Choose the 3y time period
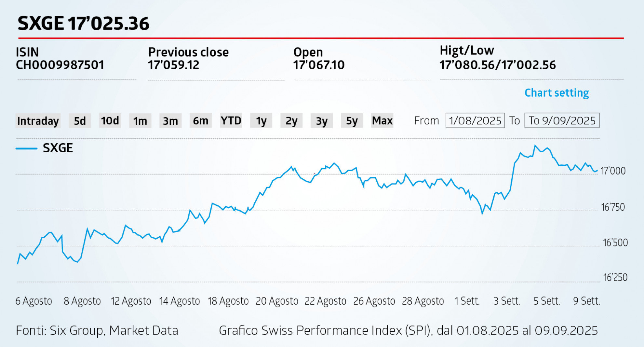Viewport: 644px width, 347px height. [x=322, y=121]
